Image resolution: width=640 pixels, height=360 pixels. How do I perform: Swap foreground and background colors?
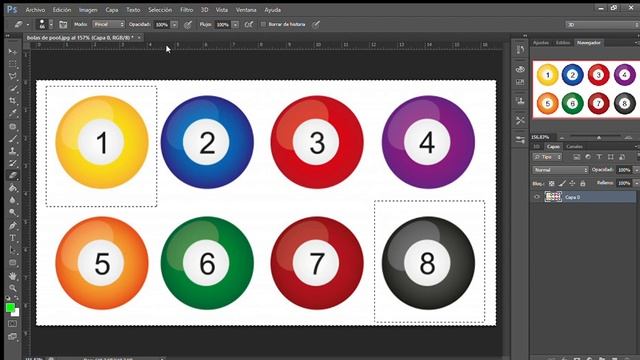click(17, 298)
